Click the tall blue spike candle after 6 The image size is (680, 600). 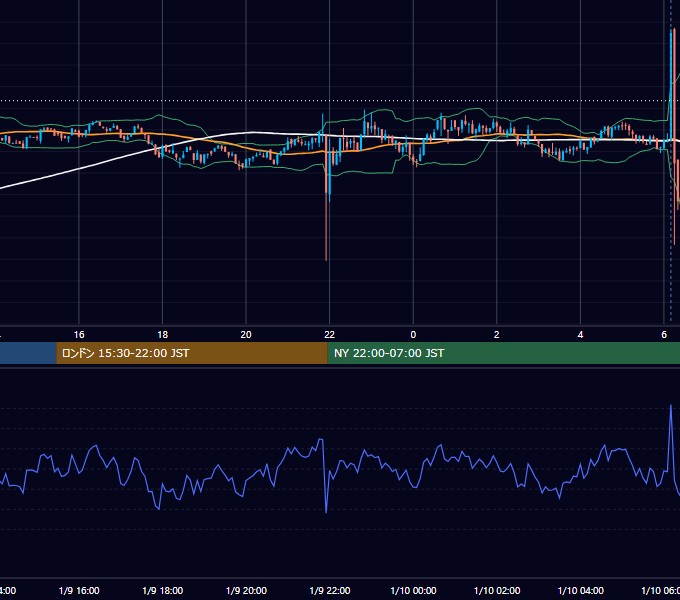coord(671,85)
